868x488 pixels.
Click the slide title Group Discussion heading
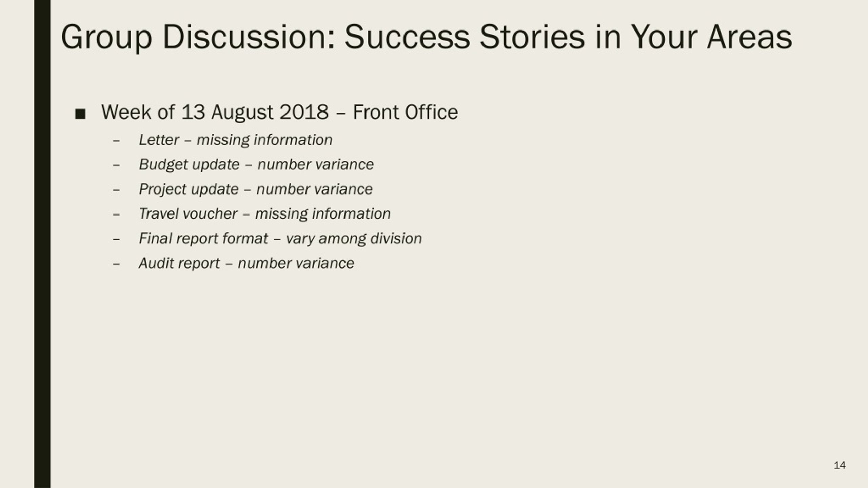click(427, 37)
